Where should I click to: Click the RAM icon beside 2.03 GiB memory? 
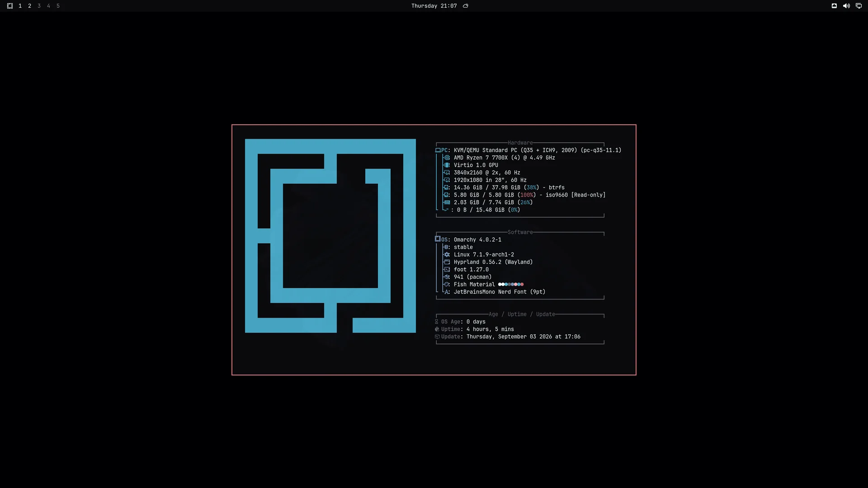(447, 202)
